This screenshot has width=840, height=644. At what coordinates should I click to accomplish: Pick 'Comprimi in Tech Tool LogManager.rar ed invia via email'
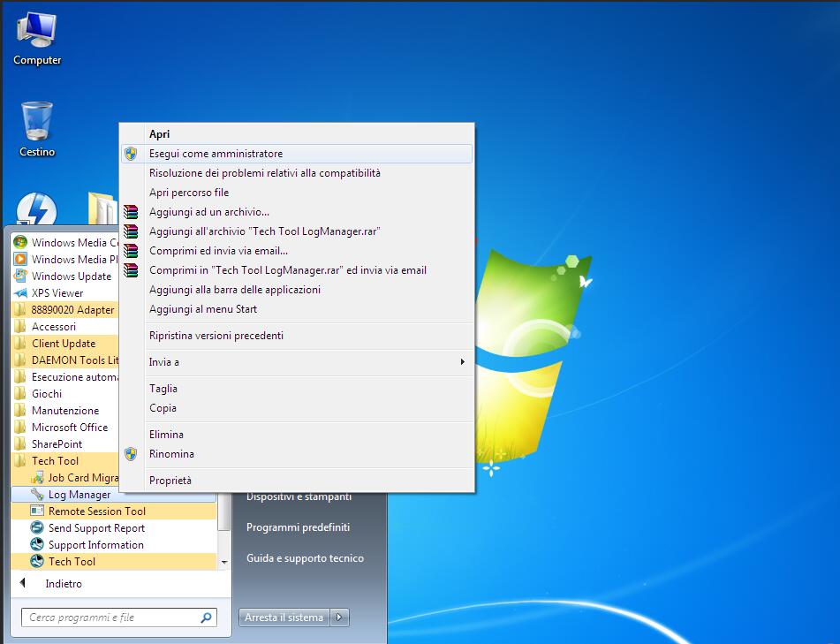[297, 270]
